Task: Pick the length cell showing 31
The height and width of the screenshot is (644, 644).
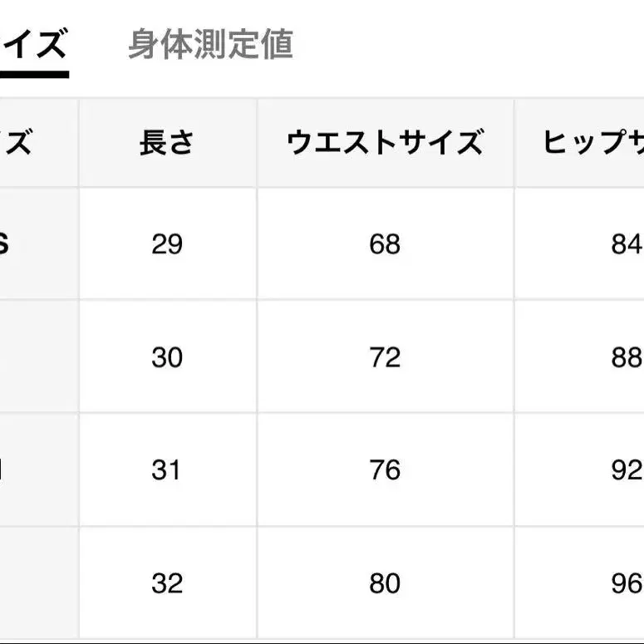Action: (167, 470)
